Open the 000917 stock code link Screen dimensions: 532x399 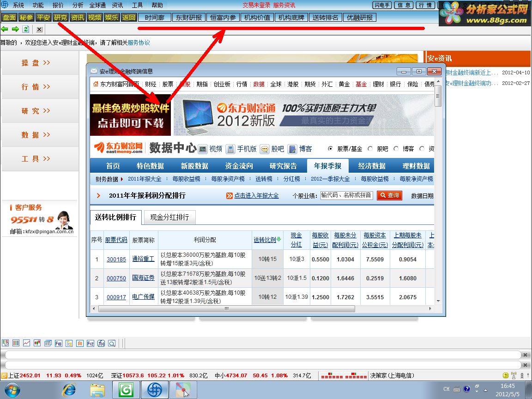(116, 297)
